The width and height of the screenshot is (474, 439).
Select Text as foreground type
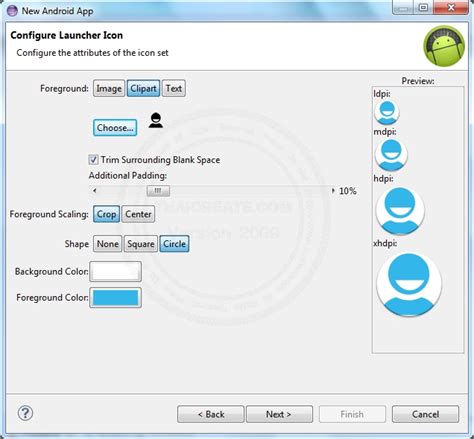coord(174,88)
